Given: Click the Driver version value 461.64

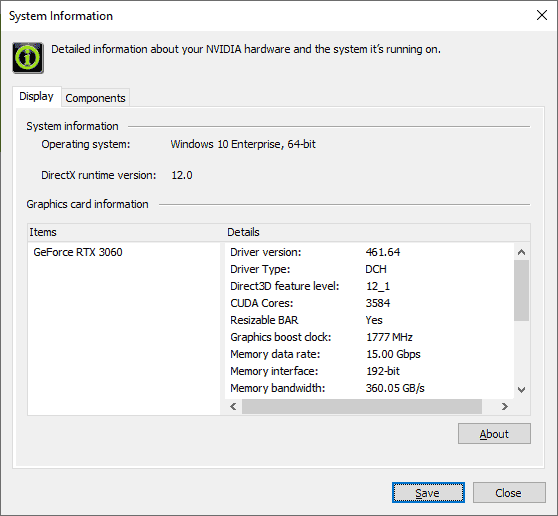Looking at the screenshot, I should click(383, 252).
